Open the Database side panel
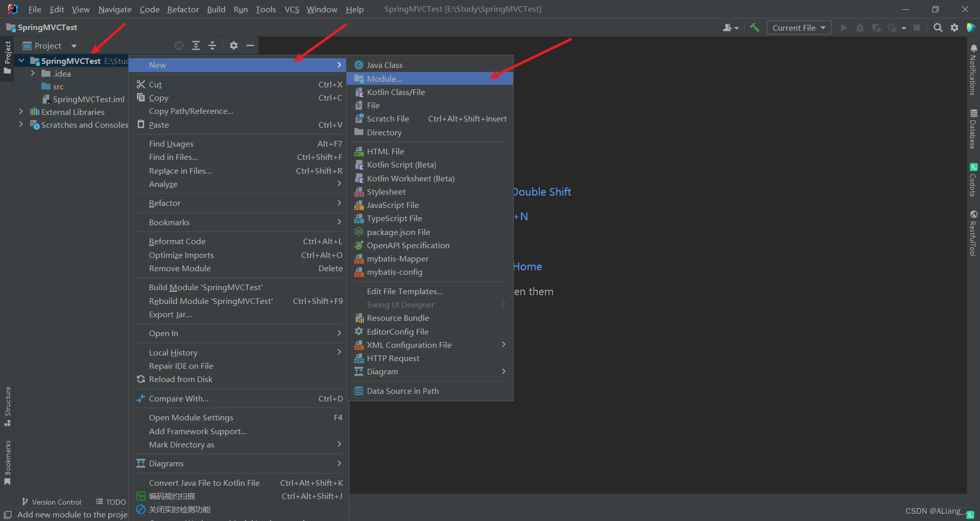Screen dimensions: 980x521 pos(973,129)
